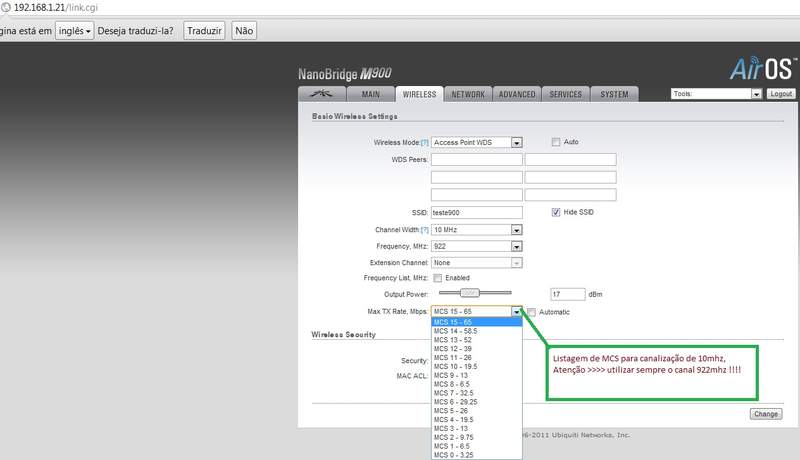
Task: Click the Não translate button
Action: point(244,31)
